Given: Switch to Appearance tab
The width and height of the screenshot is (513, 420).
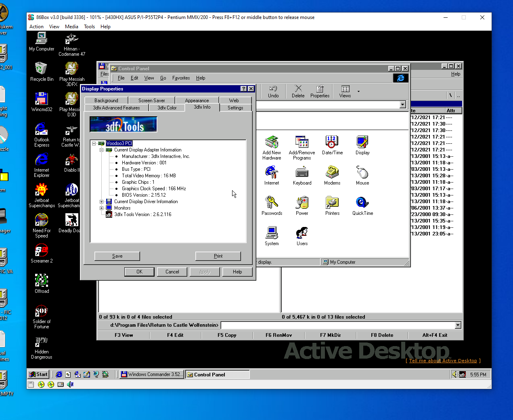Looking at the screenshot, I should 197,101.
